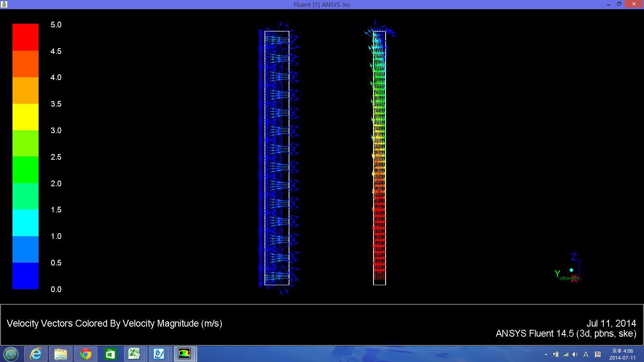
Task: Click the legend value 1.0
Action: [56, 237]
